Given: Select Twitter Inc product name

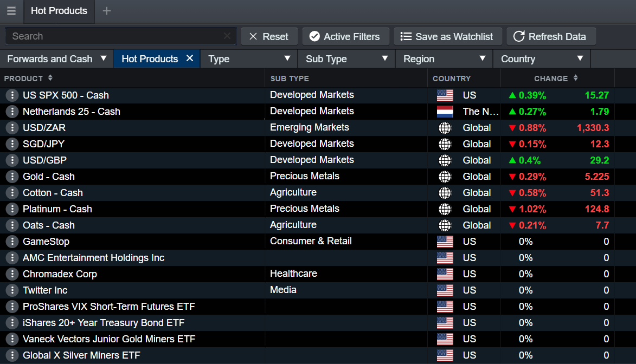Looking at the screenshot, I should (45, 290).
